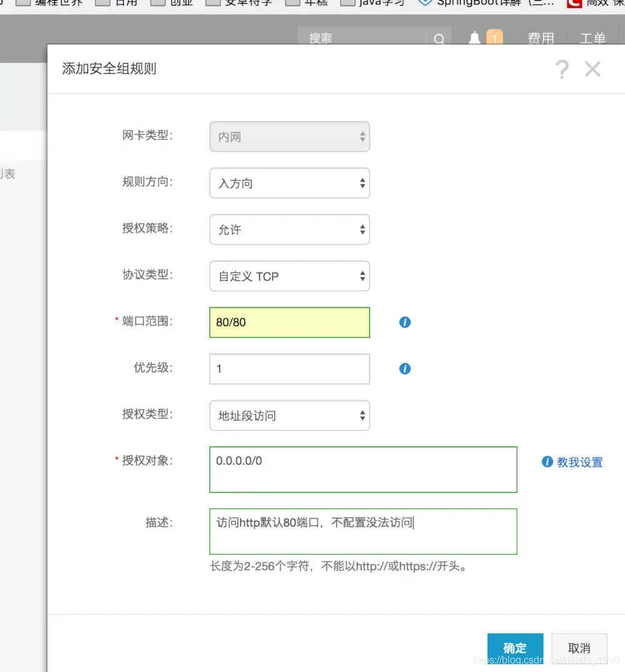Confirm the rule with the 确定 button
The height and width of the screenshot is (672, 625).
pos(515,648)
